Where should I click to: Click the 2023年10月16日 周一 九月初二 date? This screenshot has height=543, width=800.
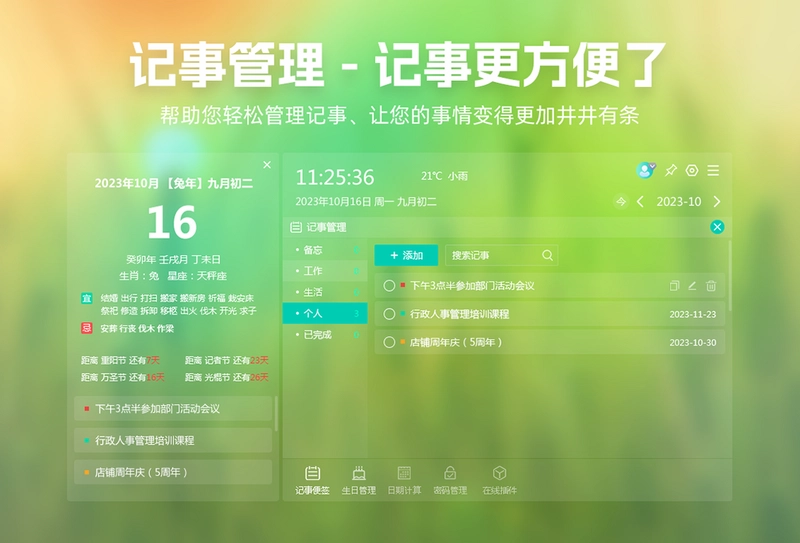click(x=366, y=202)
